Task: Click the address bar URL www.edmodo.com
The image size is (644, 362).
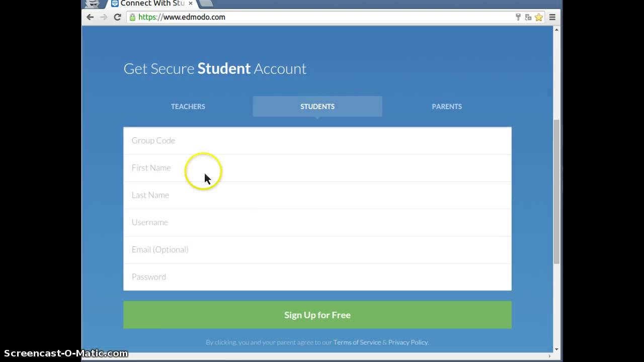Action: click(x=182, y=17)
